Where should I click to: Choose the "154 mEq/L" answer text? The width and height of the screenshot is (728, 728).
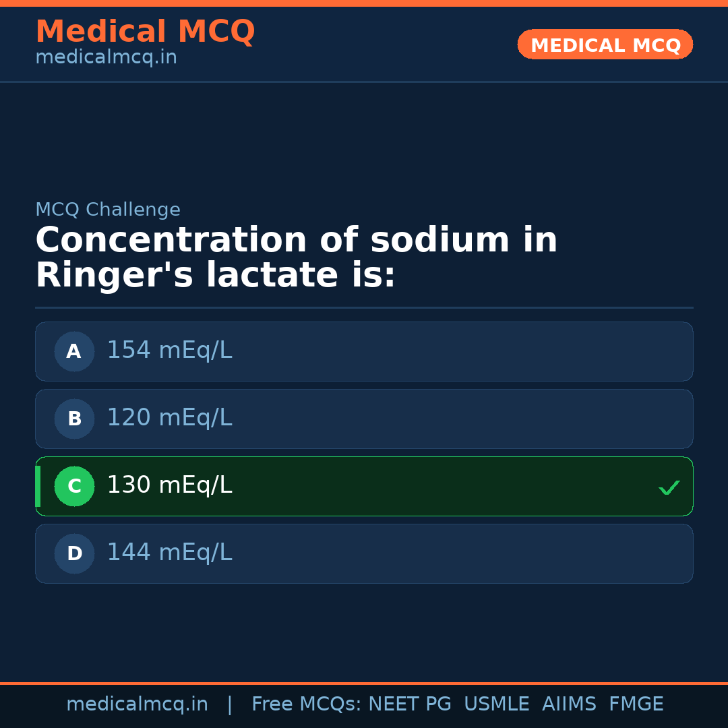[x=169, y=351]
